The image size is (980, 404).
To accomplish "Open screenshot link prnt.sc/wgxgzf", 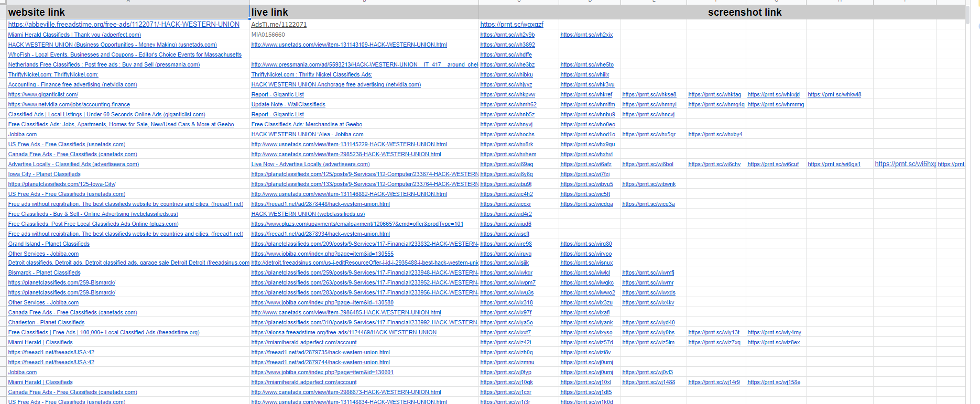I will pos(511,25).
